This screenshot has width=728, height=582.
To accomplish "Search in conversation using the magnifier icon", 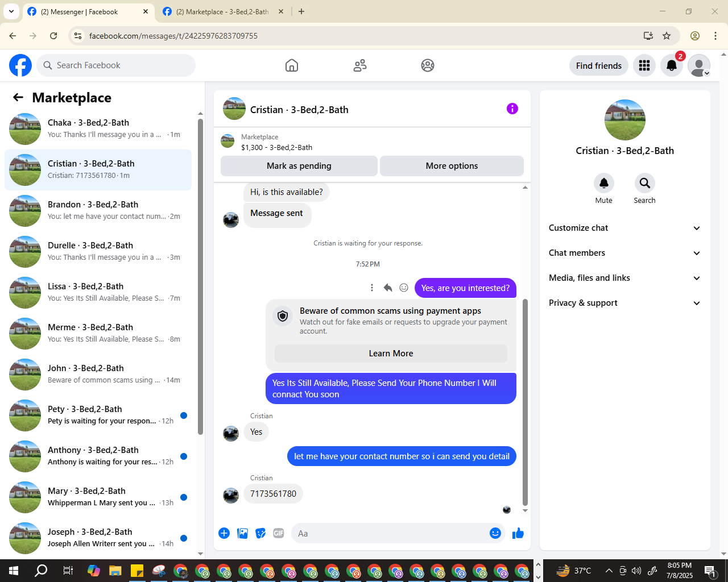I will (645, 183).
